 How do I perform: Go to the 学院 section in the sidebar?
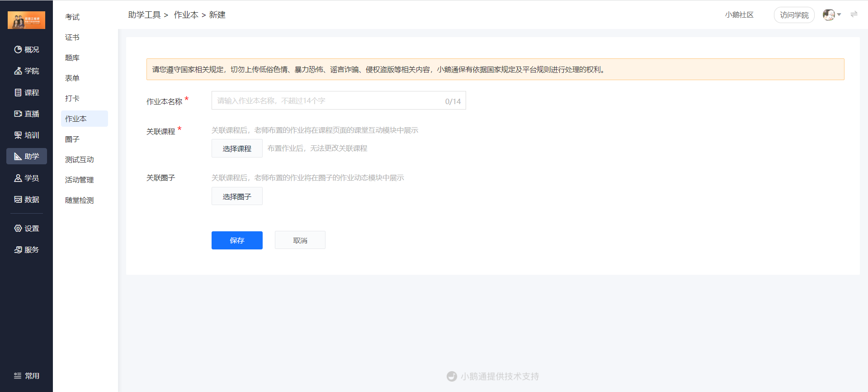[x=27, y=71]
